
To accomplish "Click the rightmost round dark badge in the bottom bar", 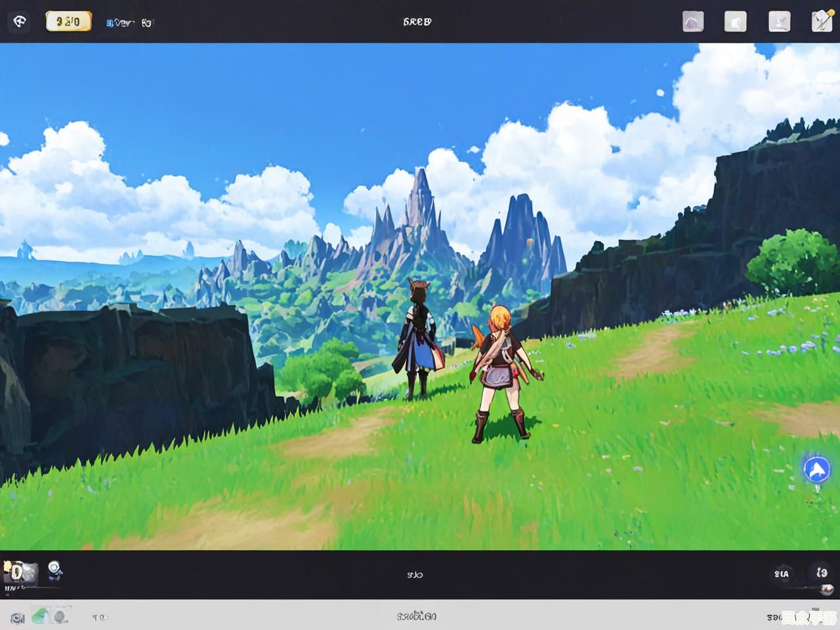I will click(x=822, y=573).
